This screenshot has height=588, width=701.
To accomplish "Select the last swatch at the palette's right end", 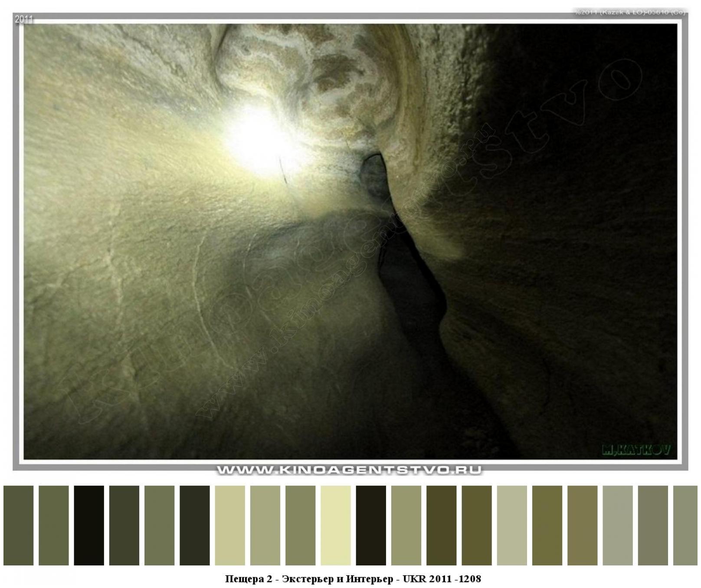I will click(x=686, y=525).
